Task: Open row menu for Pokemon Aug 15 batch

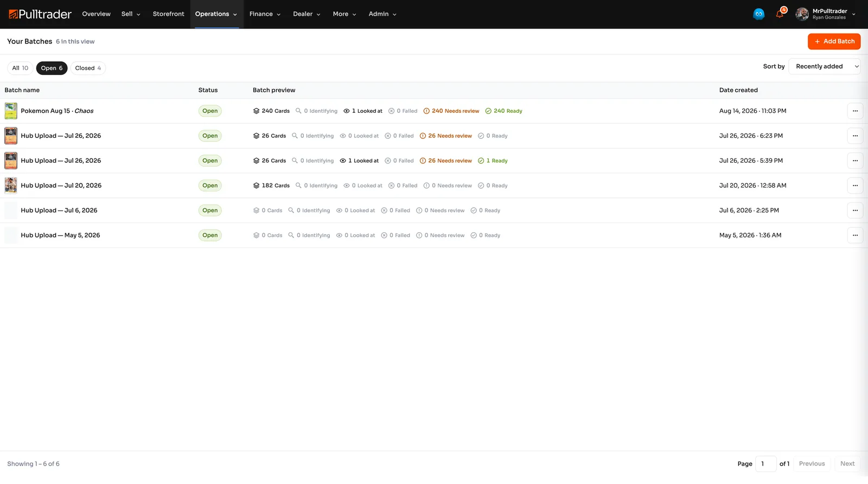Action: [x=855, y=111]
